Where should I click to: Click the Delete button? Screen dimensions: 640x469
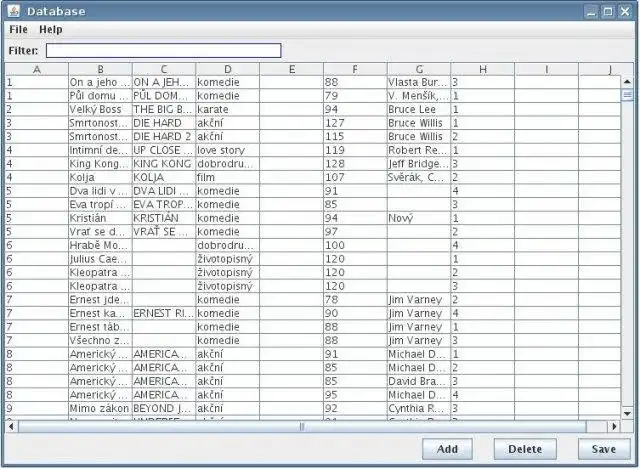525,449
